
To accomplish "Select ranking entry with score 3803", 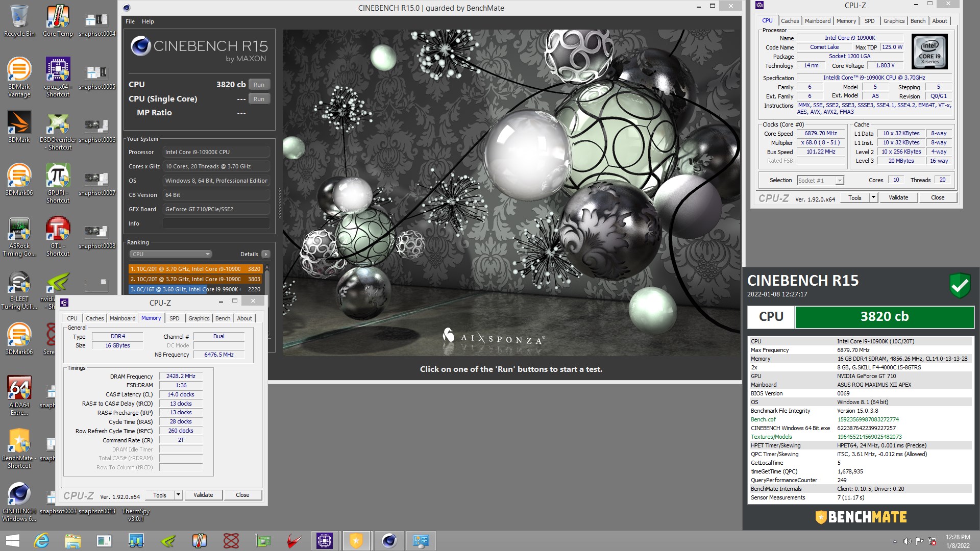I will [195, 279].
